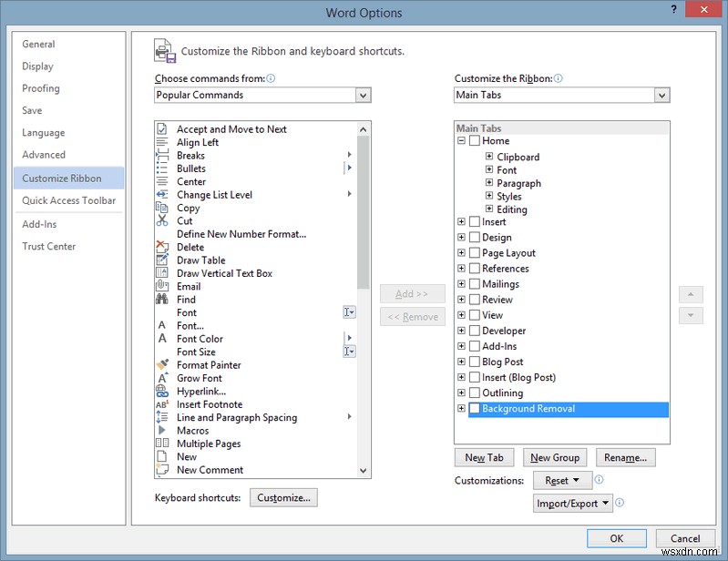This screenshot has height=561, width=728.
Task: Click the Bullets command icon
Action: 162,168
